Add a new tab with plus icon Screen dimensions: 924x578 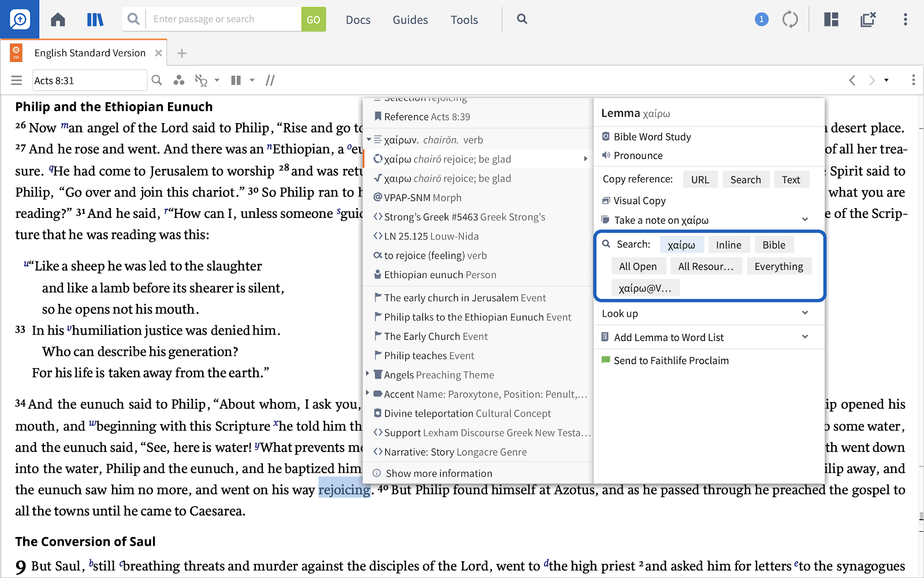click(182, 53)
